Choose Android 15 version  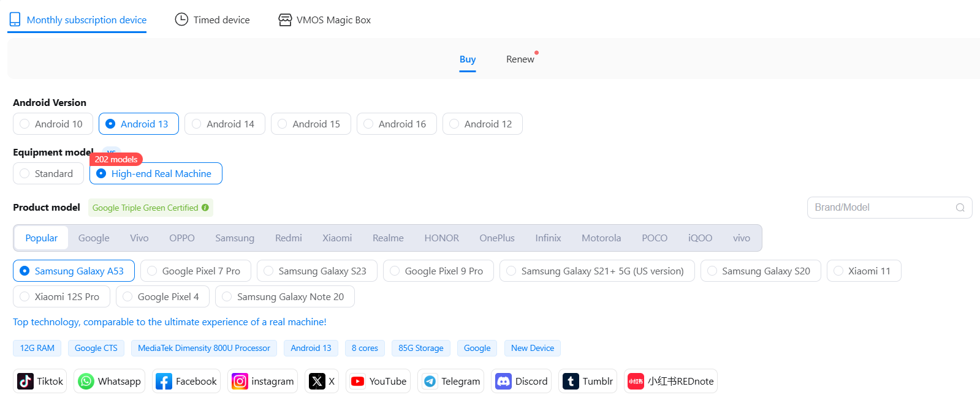310,124
